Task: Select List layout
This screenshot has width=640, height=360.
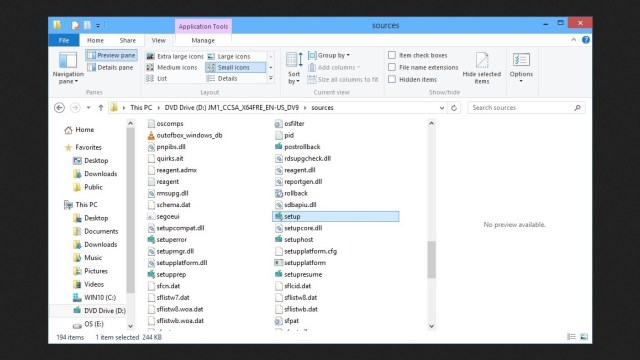Action: (157, 78)
